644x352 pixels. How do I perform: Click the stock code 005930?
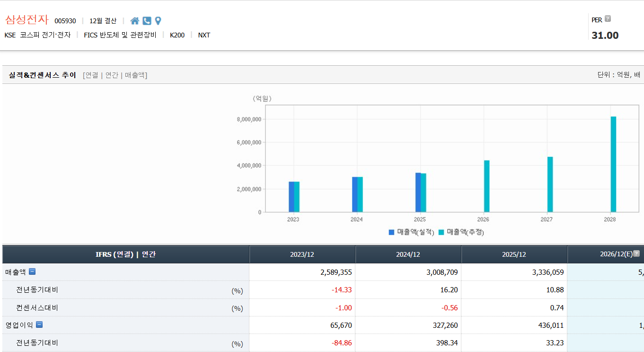point(65,21)
